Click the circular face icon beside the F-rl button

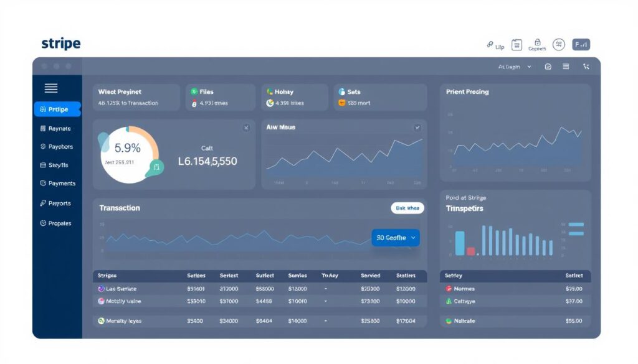click(559, 44)
